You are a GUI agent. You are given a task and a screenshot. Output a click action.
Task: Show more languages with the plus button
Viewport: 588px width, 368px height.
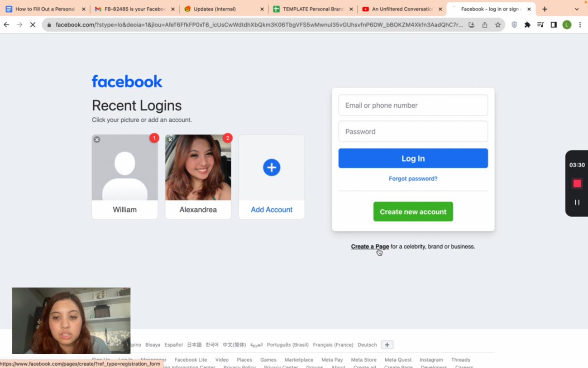387,345
